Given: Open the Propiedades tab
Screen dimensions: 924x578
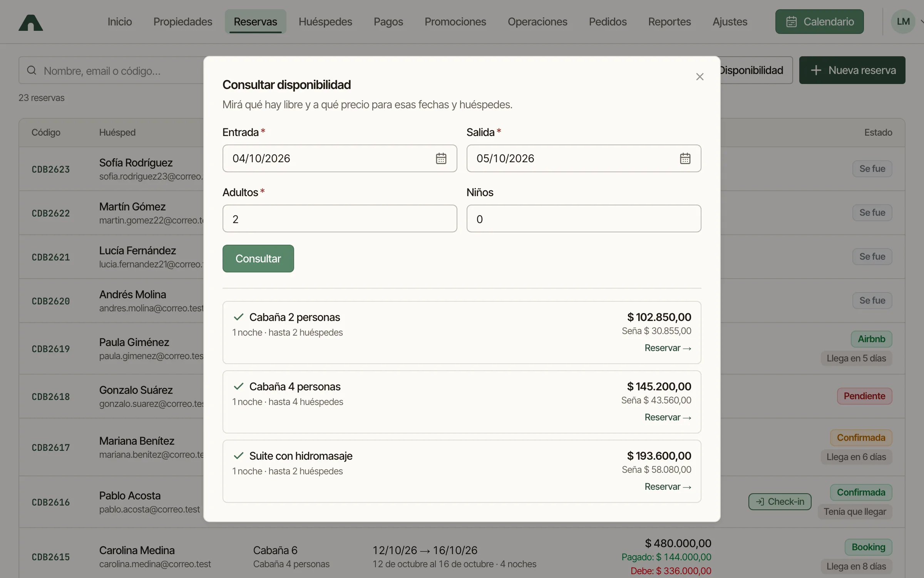Looking at the screenshot, I should [183, 22].
